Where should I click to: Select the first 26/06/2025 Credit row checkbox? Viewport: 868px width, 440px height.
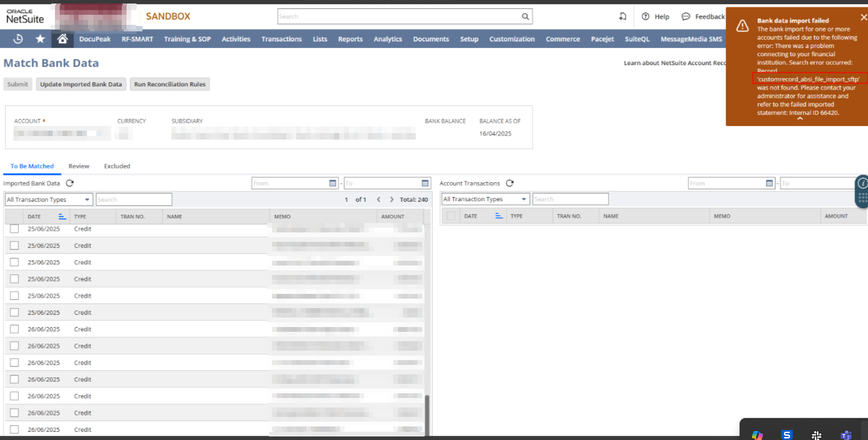click(14, 329)
